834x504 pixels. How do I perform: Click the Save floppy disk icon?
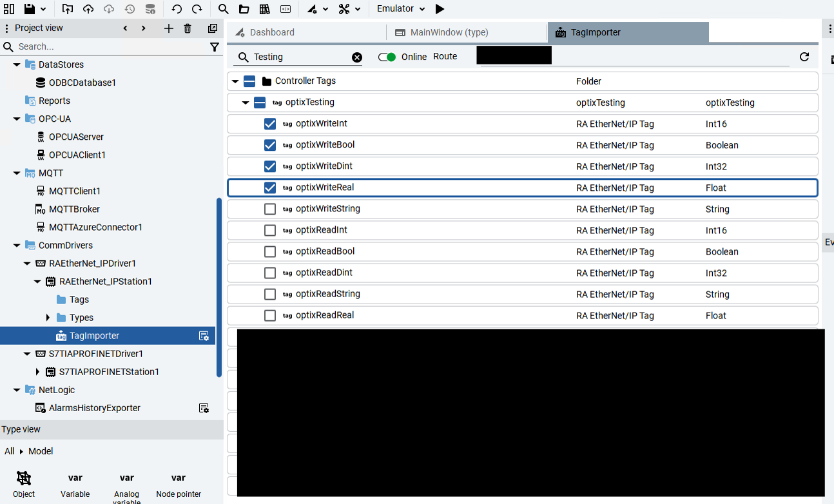pyautogui.click(x=29, y=9)
